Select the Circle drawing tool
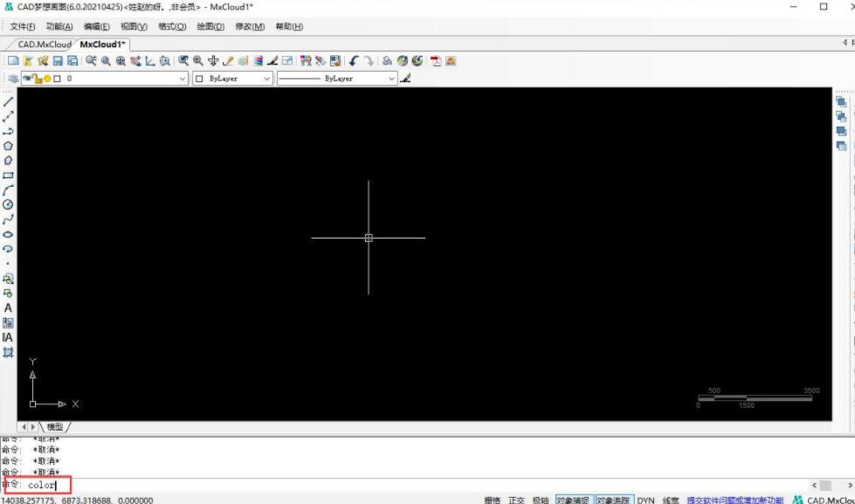 coord(9,204)
